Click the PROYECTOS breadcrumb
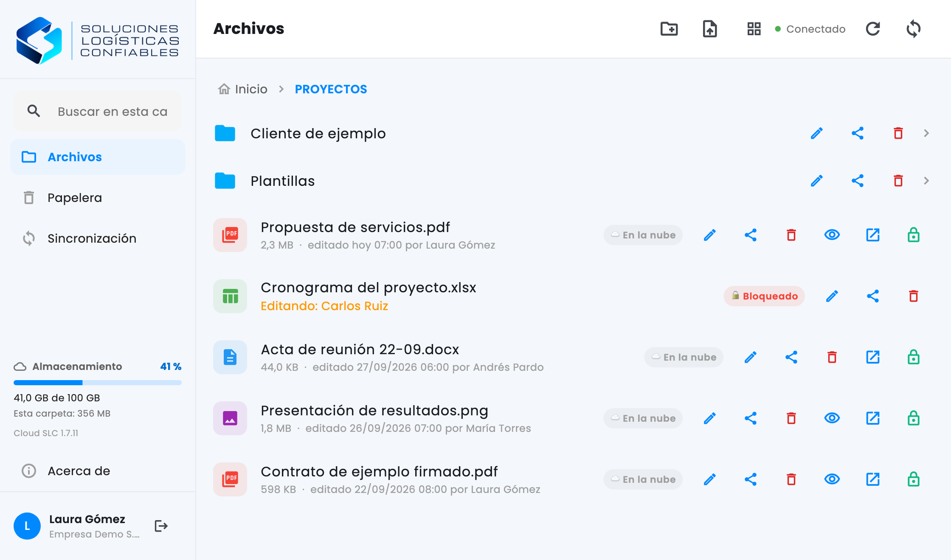This screenshot has height=560, width=951. pos(331,89)
